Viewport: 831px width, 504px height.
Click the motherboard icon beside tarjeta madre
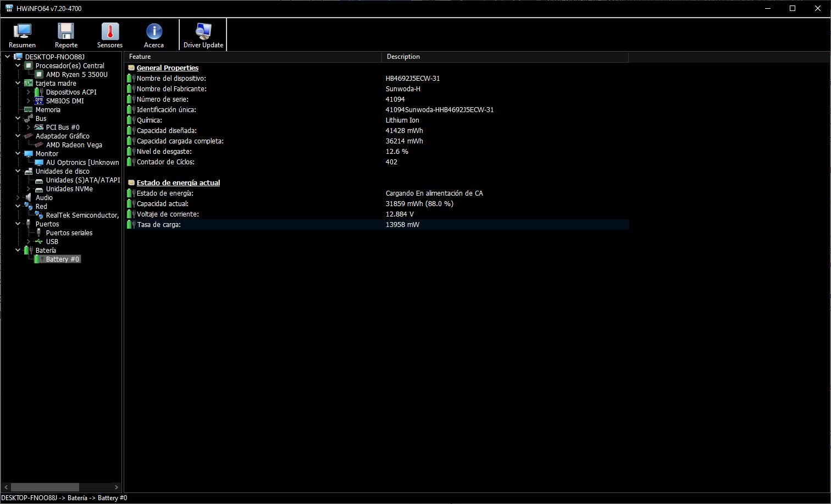29,83
